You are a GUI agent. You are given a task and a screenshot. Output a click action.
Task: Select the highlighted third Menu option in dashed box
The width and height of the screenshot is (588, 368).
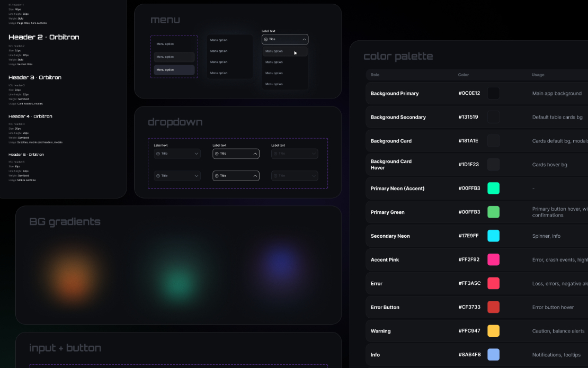point(174,70)
